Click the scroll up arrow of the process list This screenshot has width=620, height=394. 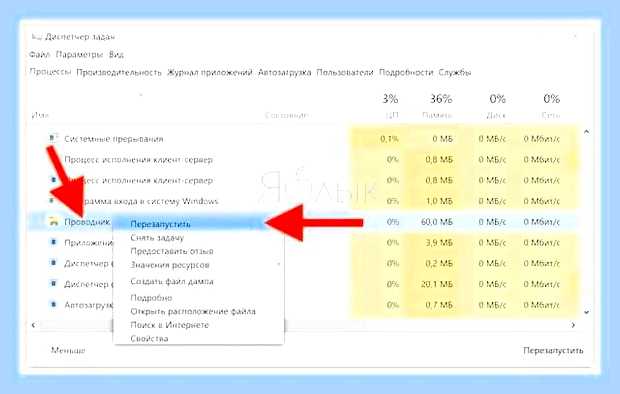pos(587,132)
